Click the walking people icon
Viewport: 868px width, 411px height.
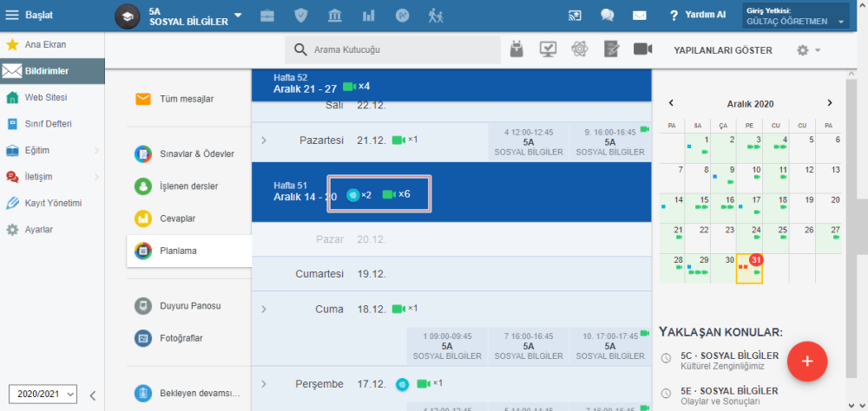[436, 16]
